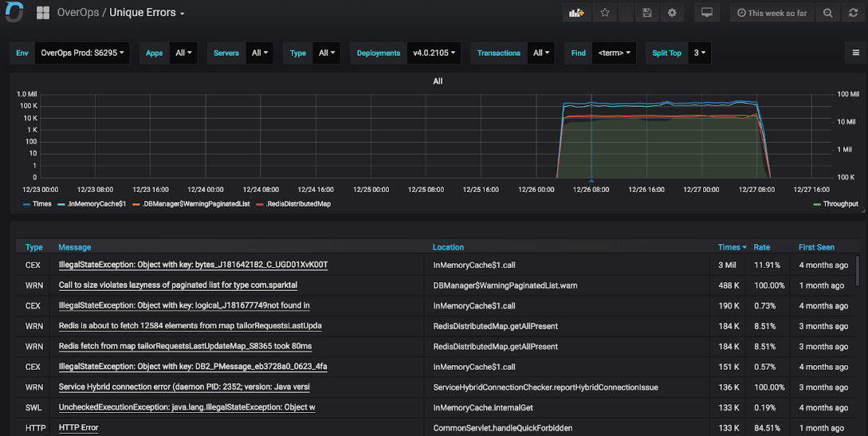Screen dimensions: 868x436
Task: Open the HTTP Error link
Action: (x=79, y=428)
